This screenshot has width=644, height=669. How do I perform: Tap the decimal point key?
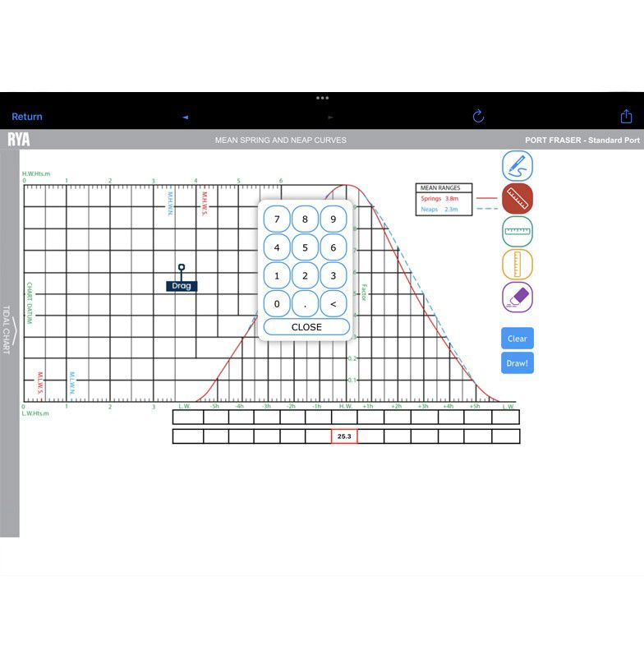305,303
